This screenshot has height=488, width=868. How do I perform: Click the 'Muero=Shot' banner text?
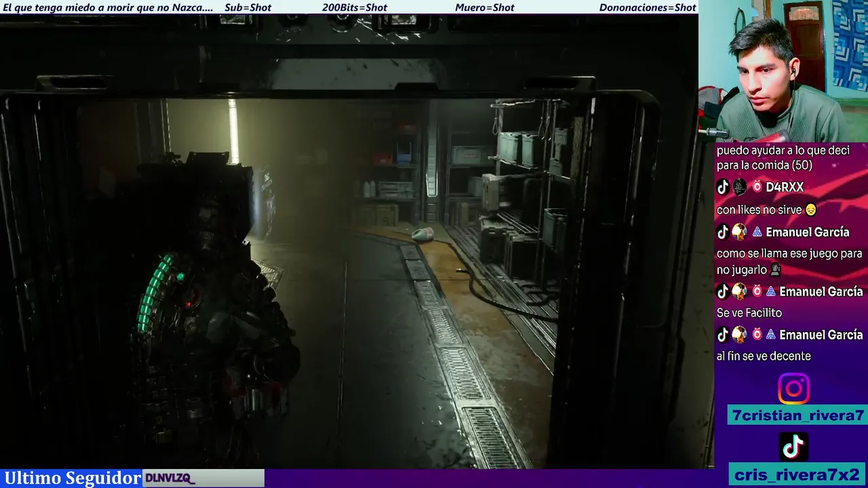point(485,7)
